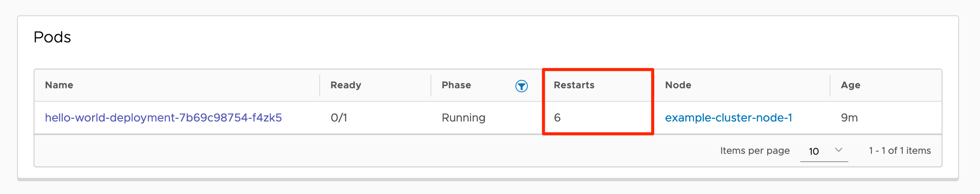Click the Running phase cell

click(463, 118)
